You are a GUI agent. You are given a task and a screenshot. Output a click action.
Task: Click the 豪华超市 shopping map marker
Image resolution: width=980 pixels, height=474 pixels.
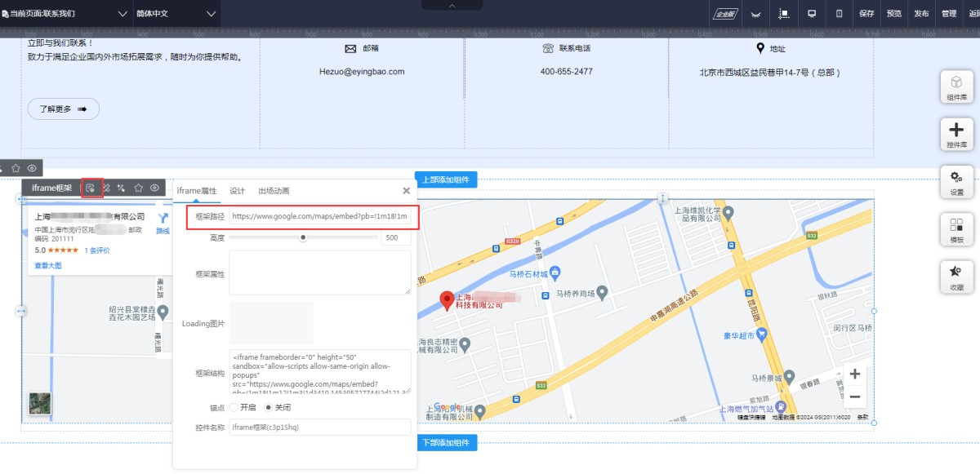(762, 333)
